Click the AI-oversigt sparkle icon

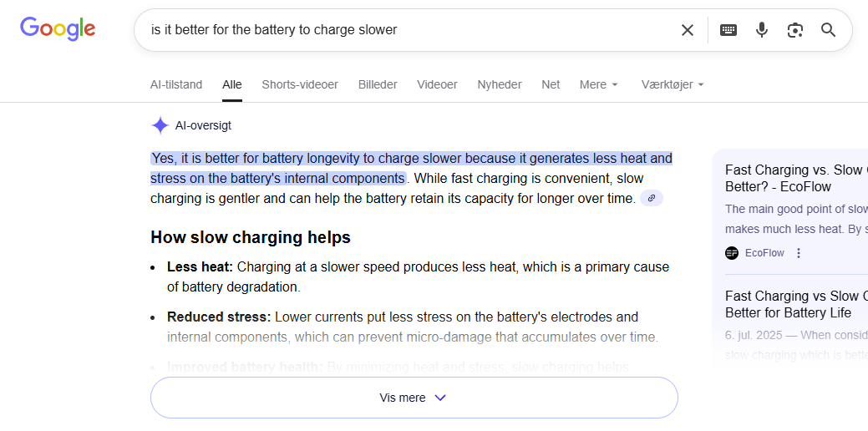tap(160, 125)
